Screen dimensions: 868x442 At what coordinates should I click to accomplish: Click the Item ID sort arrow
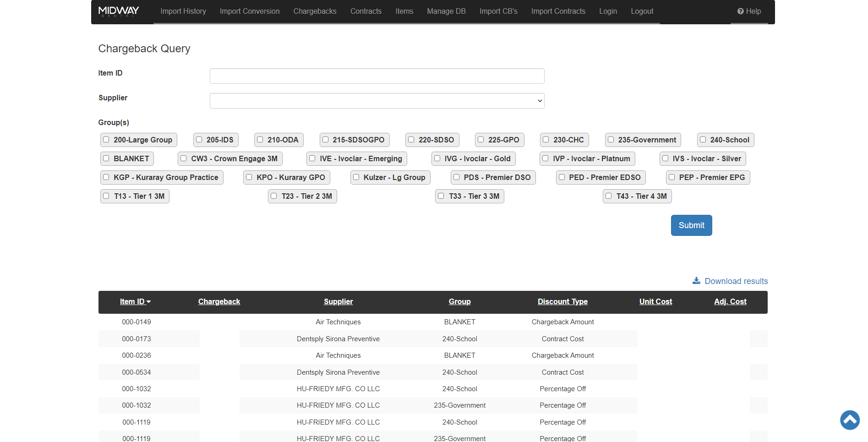(x=149, y=302)
